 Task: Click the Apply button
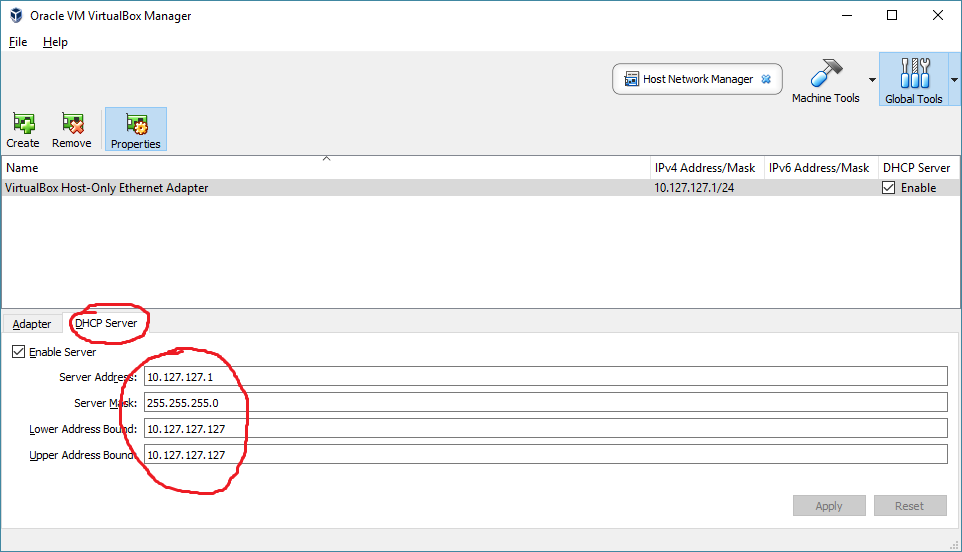point(829,506)
